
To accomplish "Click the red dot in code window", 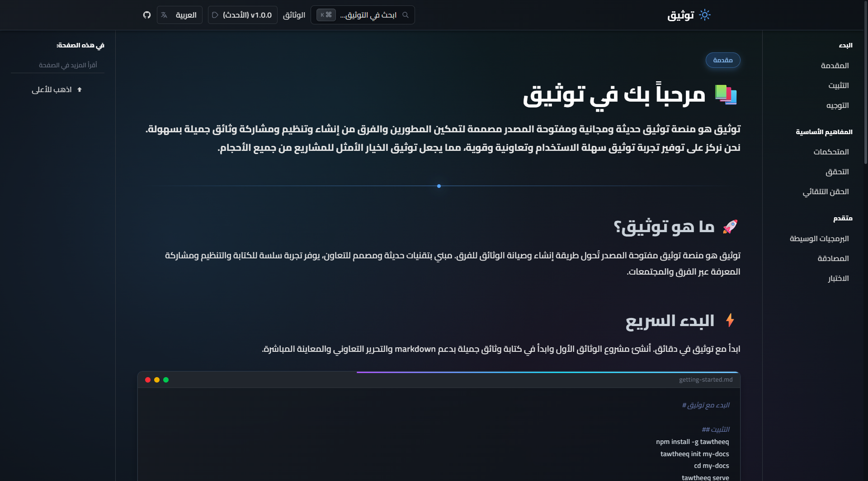I will (x=148, y=380).
